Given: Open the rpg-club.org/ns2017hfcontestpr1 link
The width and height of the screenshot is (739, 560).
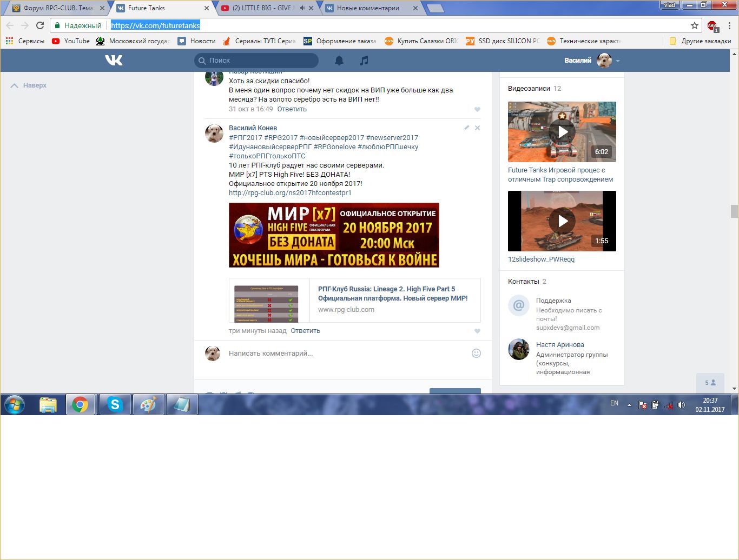Looking at the screenshot, I should coord(290,193).
